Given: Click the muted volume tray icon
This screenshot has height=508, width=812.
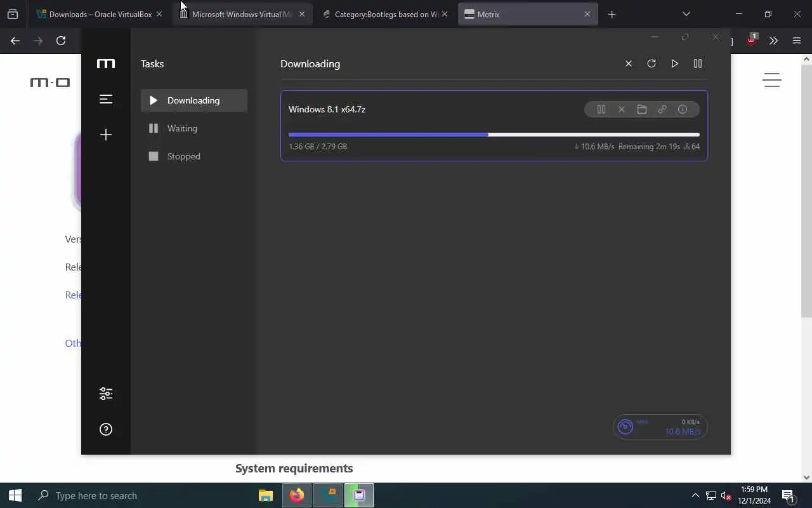Looking at the screenshot, I should click(726, 495).
